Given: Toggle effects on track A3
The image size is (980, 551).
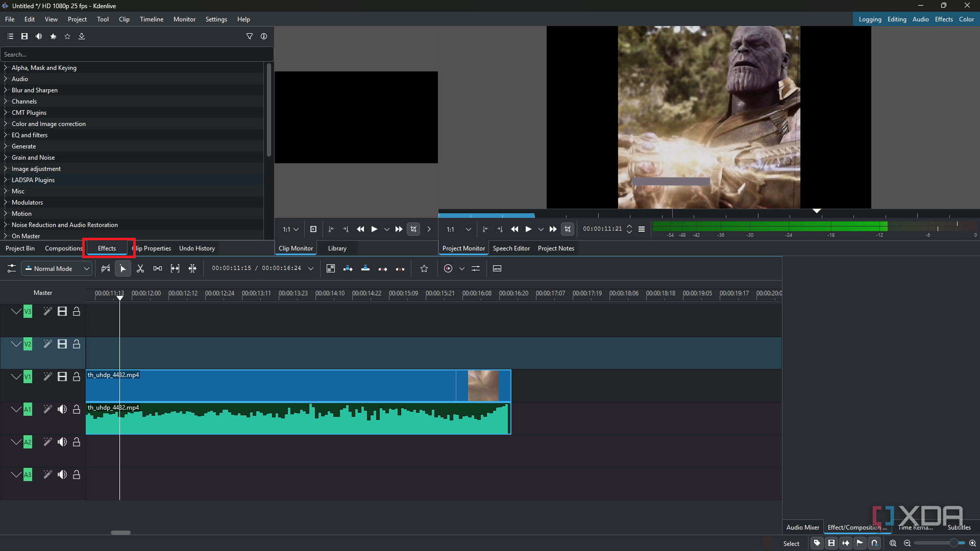Looking at the screenshot, I should (x=47, y=475).
